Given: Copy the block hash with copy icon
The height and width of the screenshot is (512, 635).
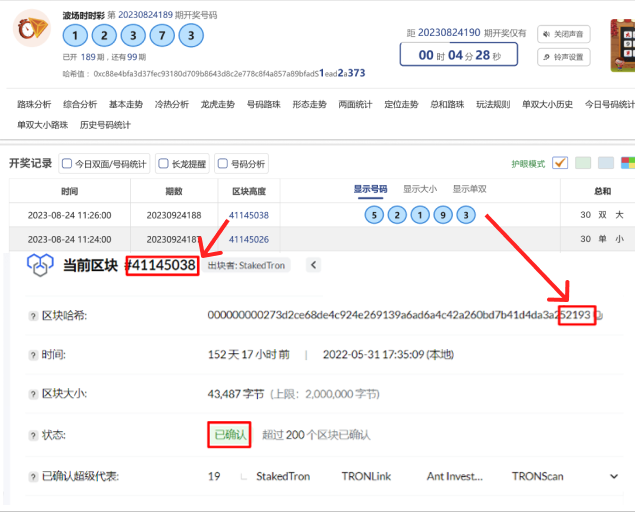Looking at the screenshot, I should pos(599,315).
